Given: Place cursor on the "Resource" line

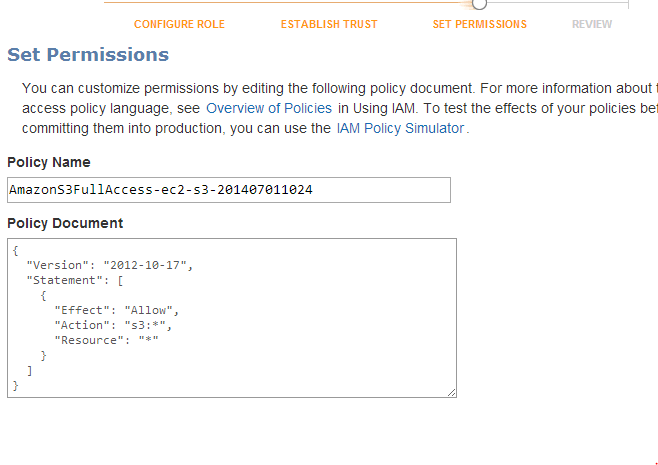Looking at the screenshot, I should point(107,340).
